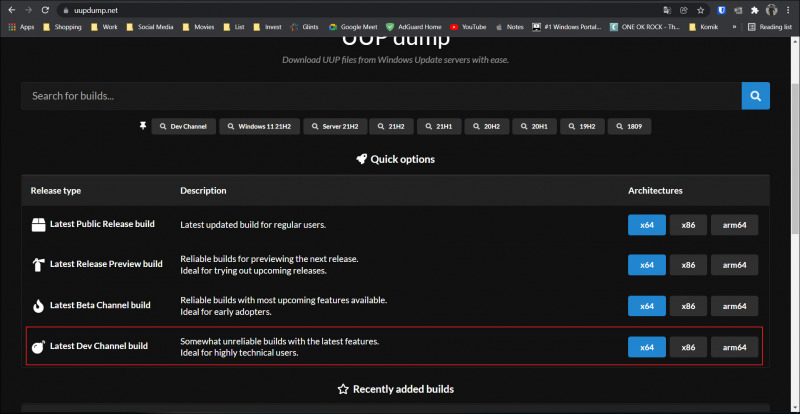
Task: Open the Apps grid shortcut
Action: point(21,27)
